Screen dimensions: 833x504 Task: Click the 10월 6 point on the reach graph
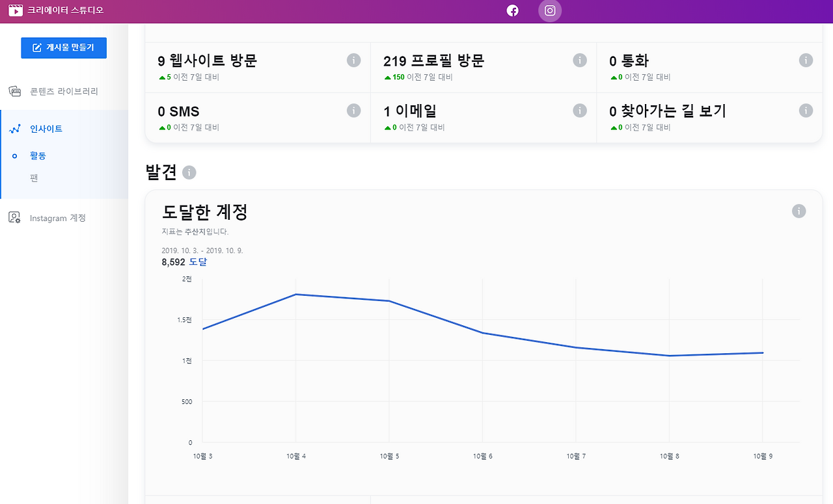(x=482, y=332)
